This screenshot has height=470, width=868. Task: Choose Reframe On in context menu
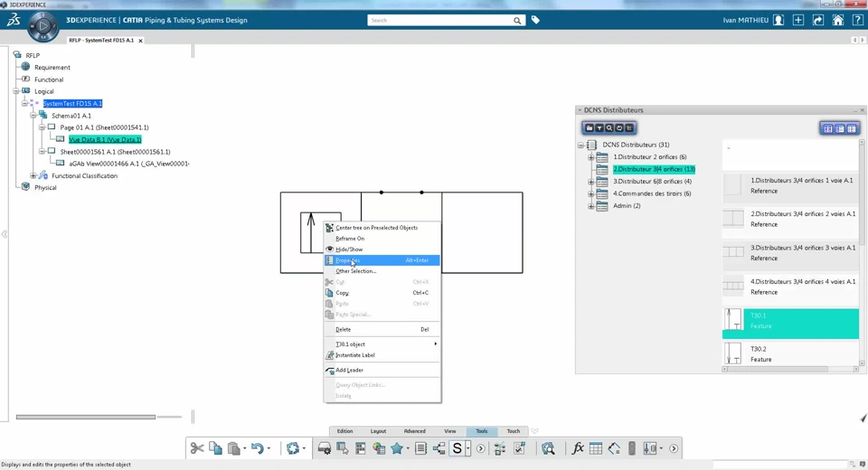(382, 239)
